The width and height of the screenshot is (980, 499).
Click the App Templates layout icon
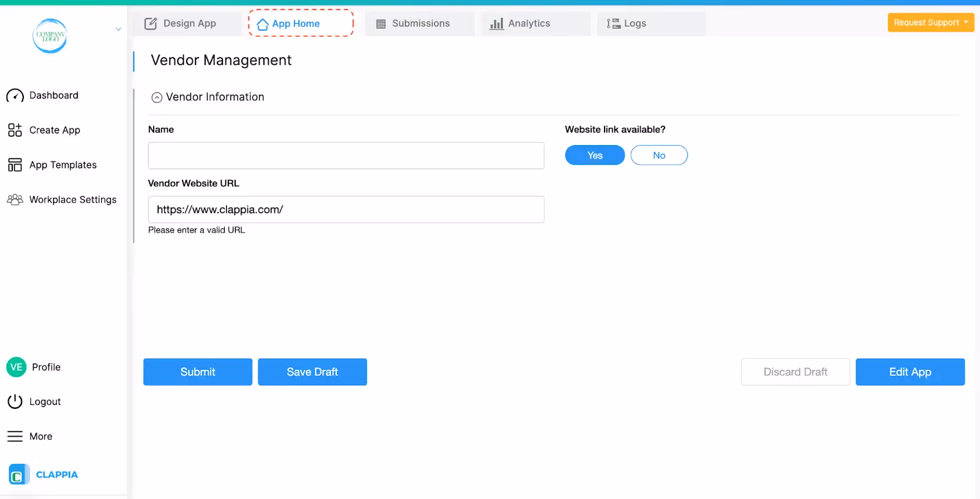coord(15,165)
